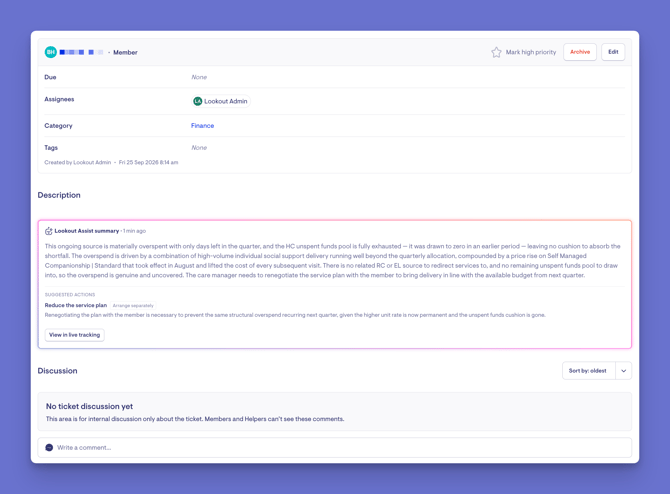
Task: Click the BH member avatar
Action: 50,52
